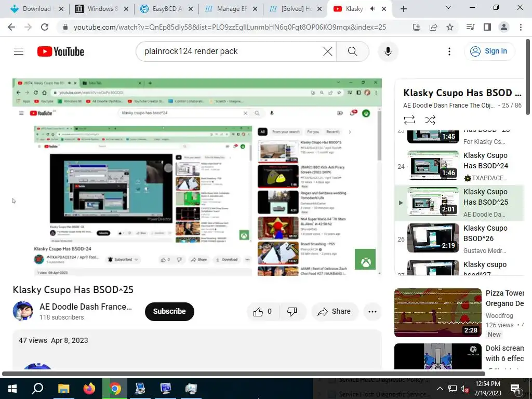The image size is (532, 399).
Task: Click the Share button under the video
Action: click(335, 312)
